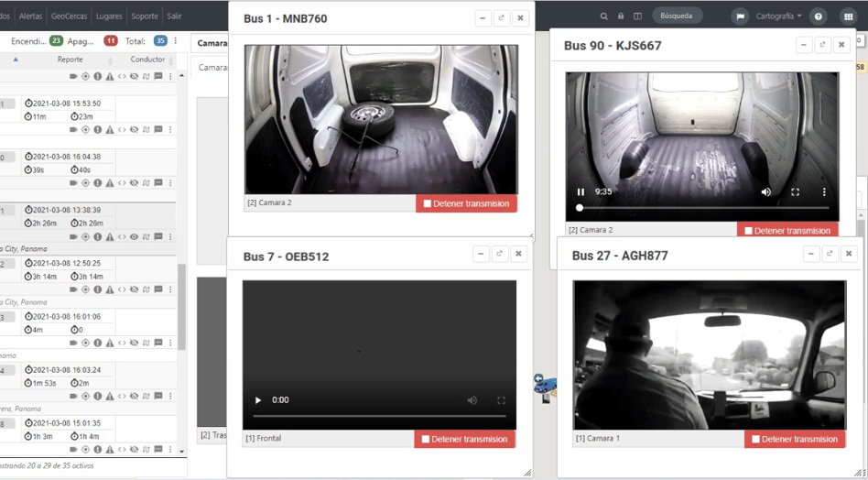
Task: Play the Bus 7 Frontal video
Action: (x=257, y=399)
